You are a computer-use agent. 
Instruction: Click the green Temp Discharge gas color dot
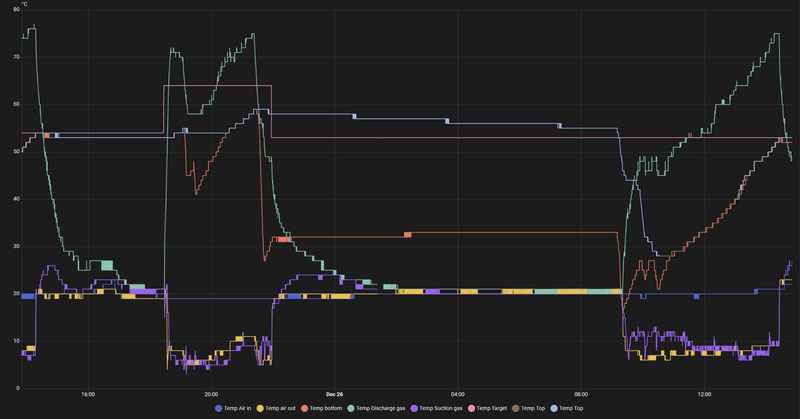pos(351,408)
